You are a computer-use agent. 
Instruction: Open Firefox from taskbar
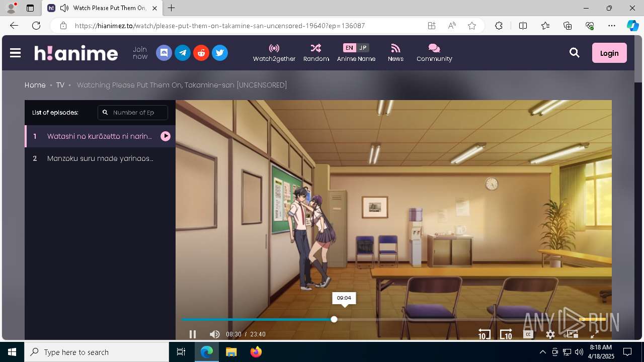pyautogui.click(x=256, y=352)
